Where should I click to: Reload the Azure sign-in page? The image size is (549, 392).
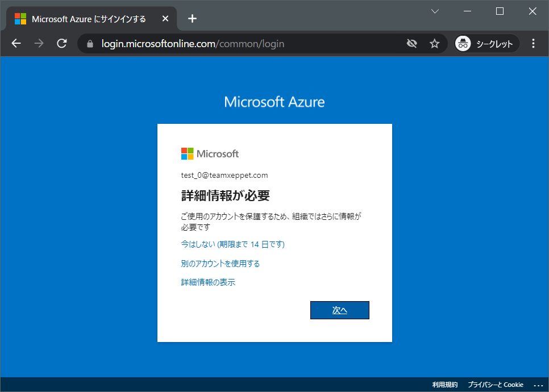62,43
